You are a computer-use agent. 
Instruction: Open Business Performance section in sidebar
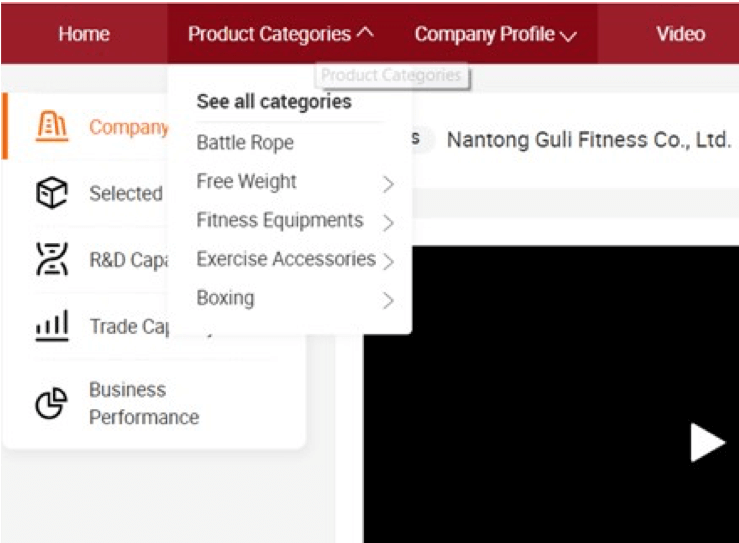[144, 403]
